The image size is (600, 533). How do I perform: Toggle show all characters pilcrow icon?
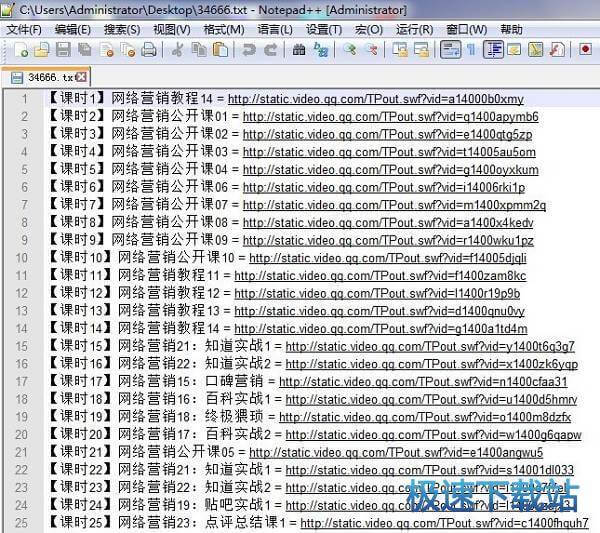pos(471,50)
